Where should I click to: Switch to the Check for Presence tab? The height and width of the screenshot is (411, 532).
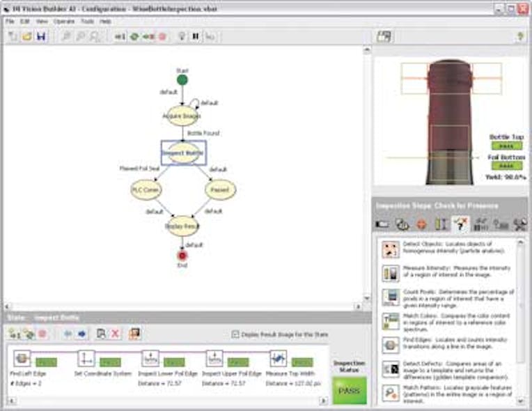click(x=460, y=224)
